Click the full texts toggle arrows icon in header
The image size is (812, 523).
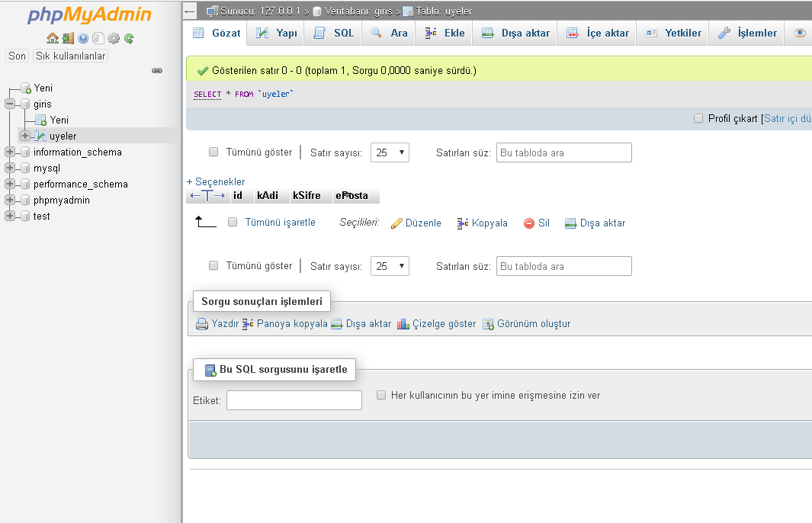click(x=207, y=195)
